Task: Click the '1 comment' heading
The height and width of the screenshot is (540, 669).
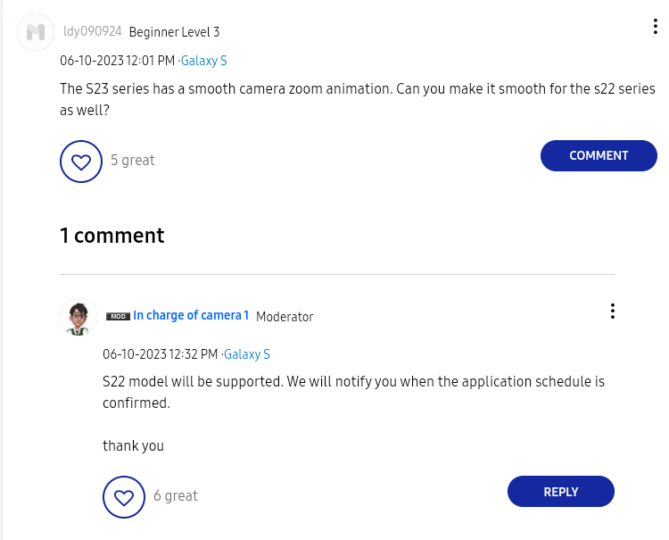Action: click(112, 236)
